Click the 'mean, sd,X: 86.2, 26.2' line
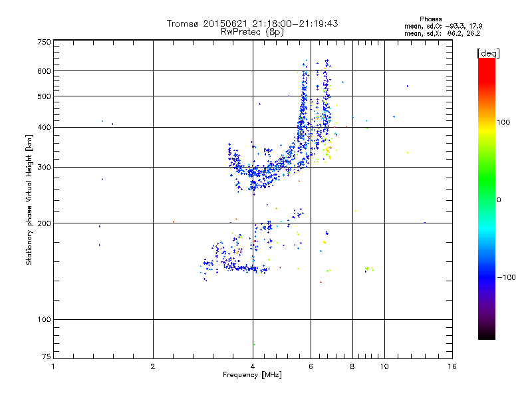 tap(442, 34)
